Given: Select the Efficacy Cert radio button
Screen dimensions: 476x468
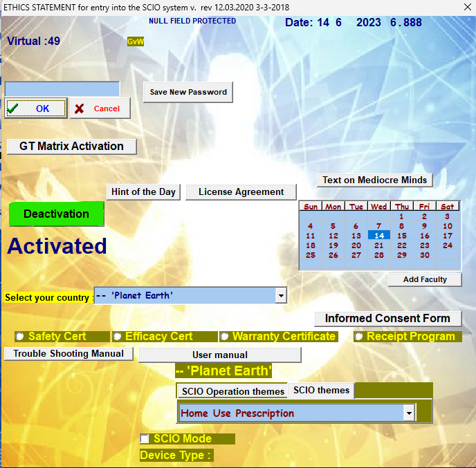Looking at the screenshot, I should [x=117, y=337].
